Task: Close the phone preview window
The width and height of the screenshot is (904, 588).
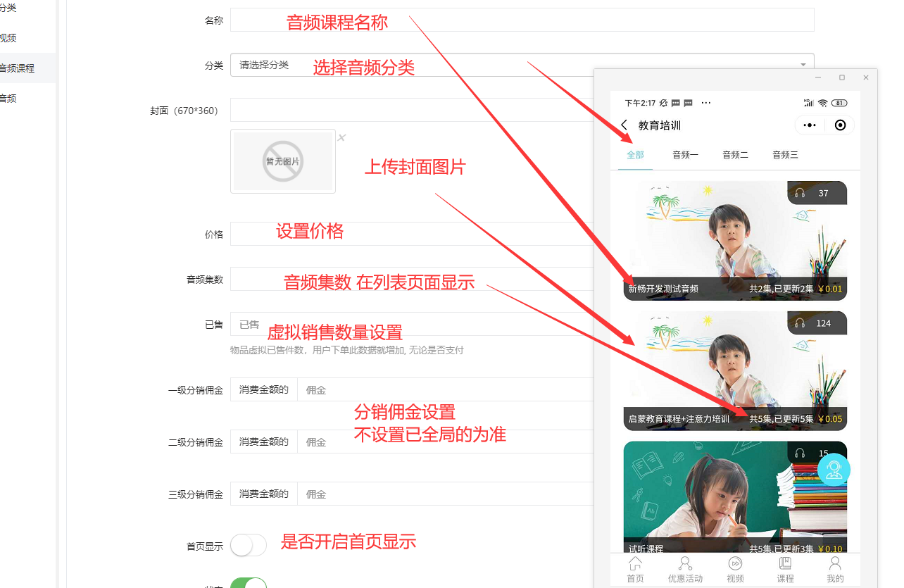Action: 866,77
